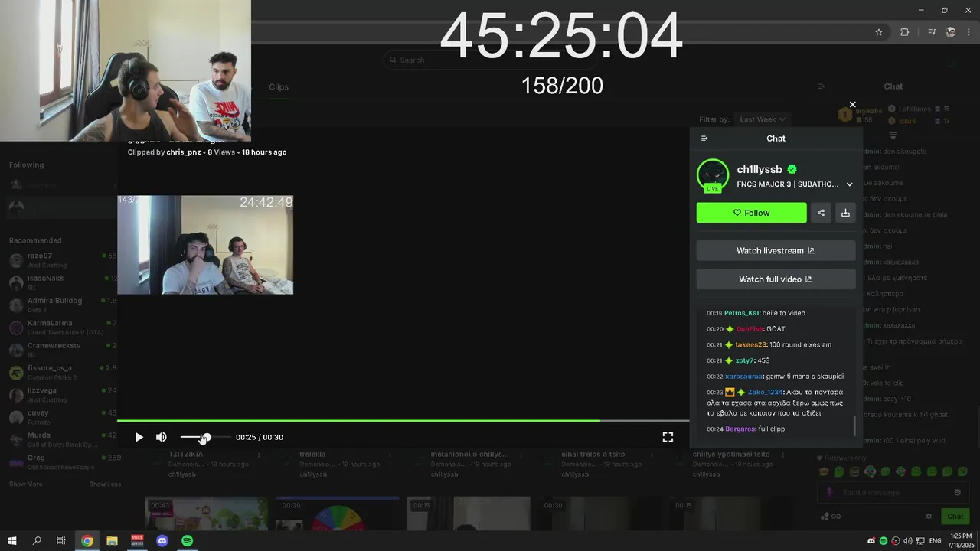Click chat username Bergaros
This screenshot has width=980, height=551.
tap(740, 429)
